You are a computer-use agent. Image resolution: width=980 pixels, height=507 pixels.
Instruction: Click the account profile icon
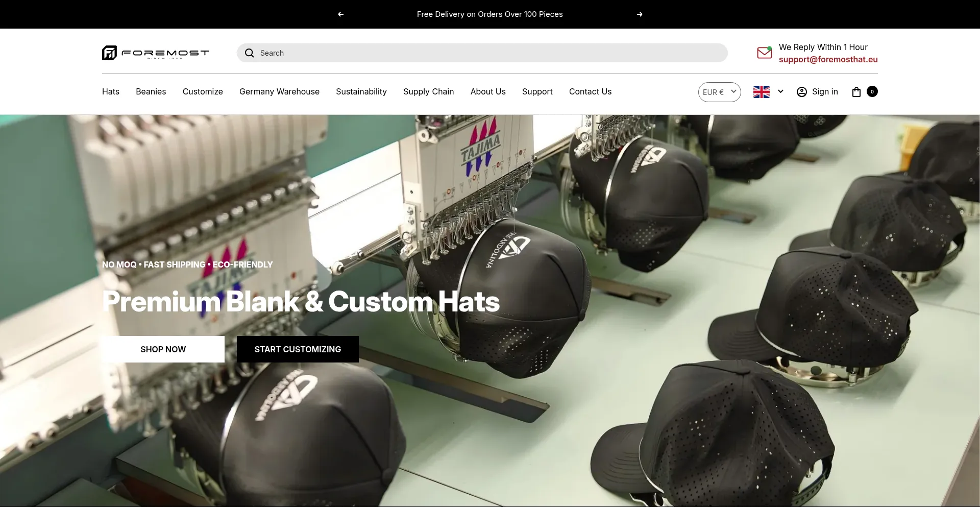tap(802, 92)
